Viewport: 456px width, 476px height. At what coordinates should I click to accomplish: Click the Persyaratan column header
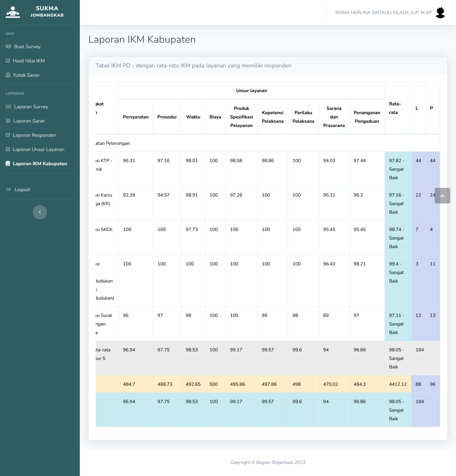point(136,117)
